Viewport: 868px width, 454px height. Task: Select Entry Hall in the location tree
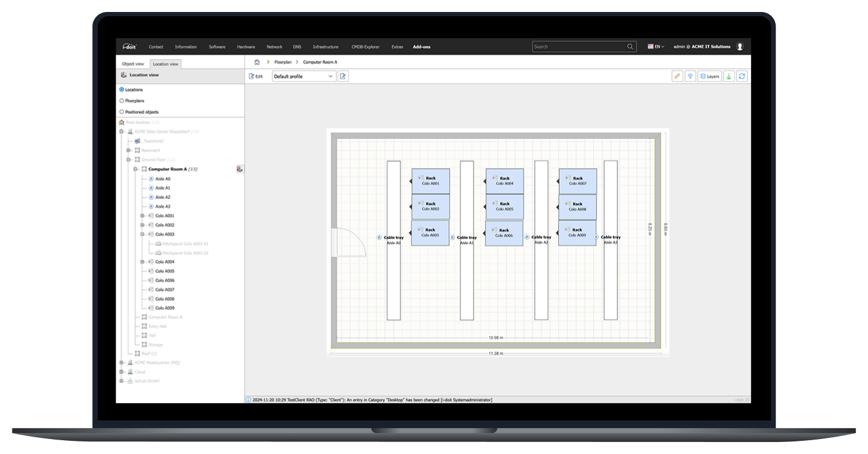(x=158, y=326)
